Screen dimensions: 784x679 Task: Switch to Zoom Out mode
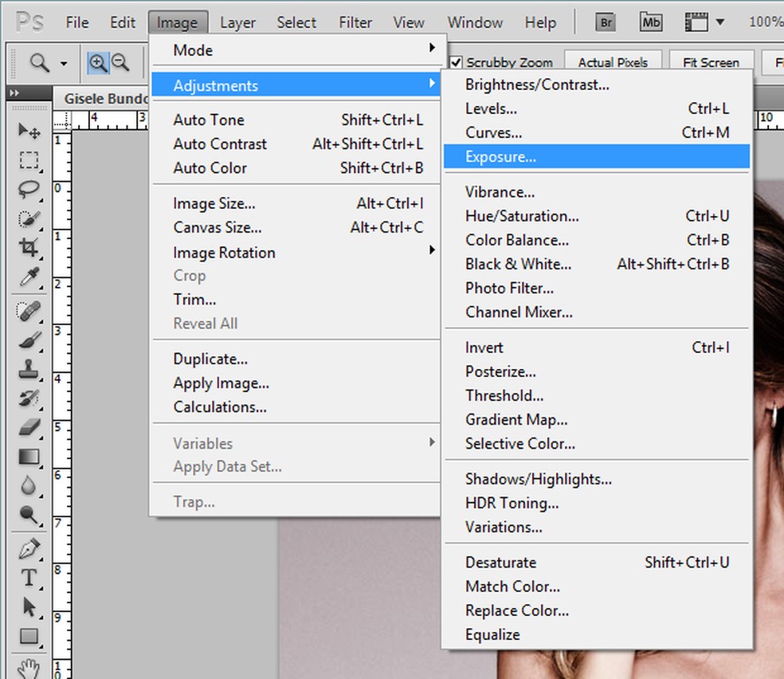coord(120,62)
